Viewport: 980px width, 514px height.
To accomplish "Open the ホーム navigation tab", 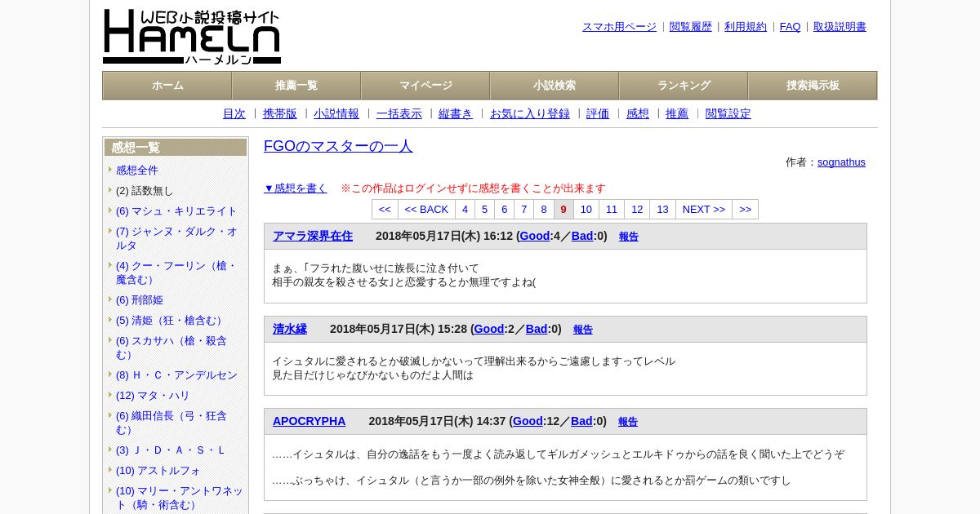I will pyautogui.click(x=167, y=86).
